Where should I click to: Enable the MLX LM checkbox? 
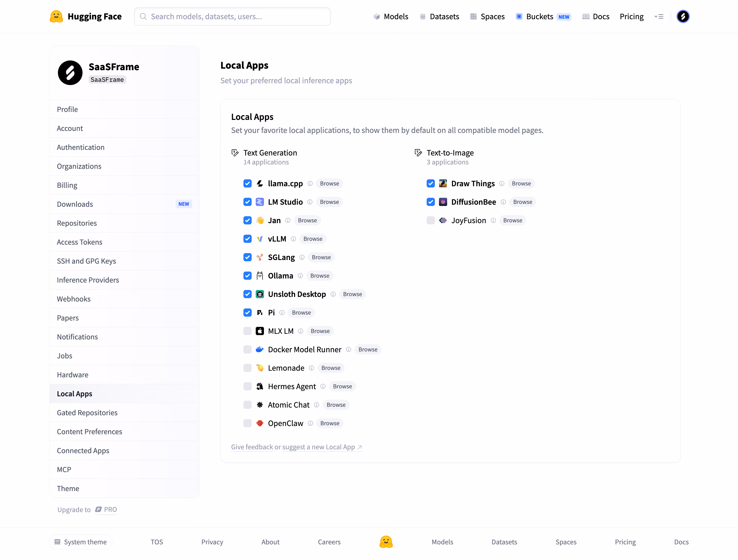(247, 331)
